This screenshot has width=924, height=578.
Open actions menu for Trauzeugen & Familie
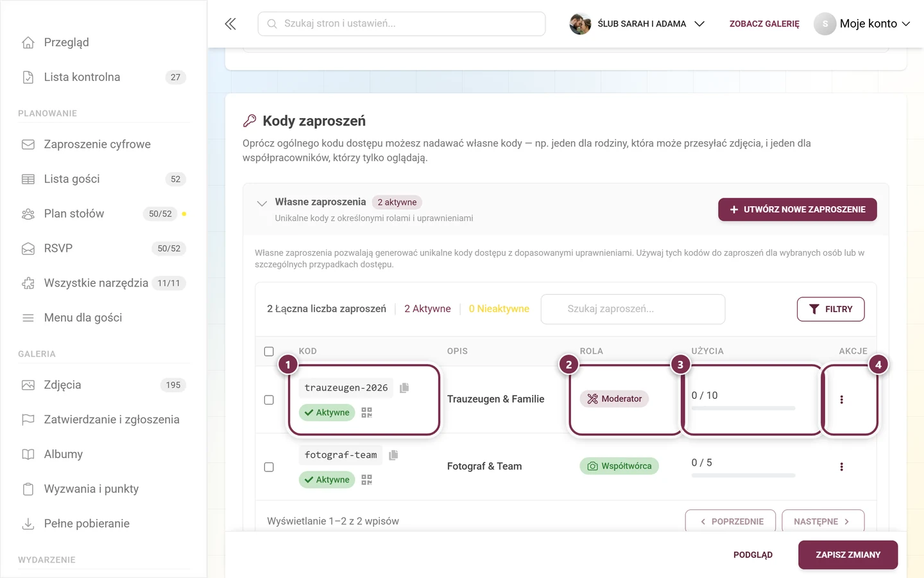[841, 399]
